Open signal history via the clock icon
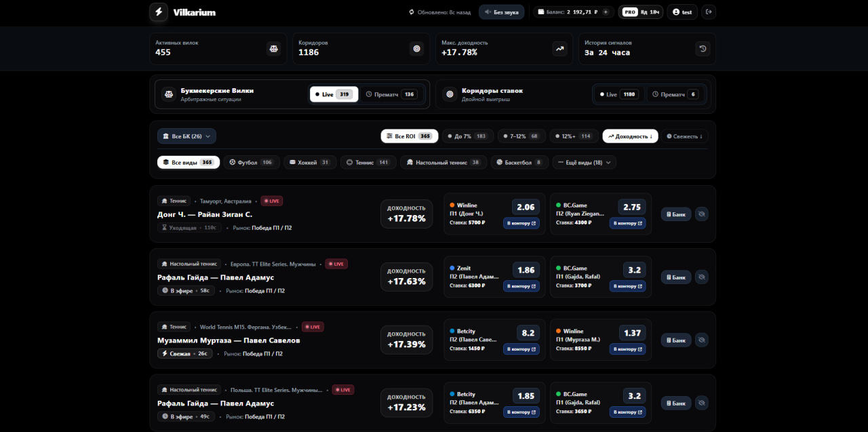Image resolution: width=868 pixels, height=432 pixels. click(703, 49)
